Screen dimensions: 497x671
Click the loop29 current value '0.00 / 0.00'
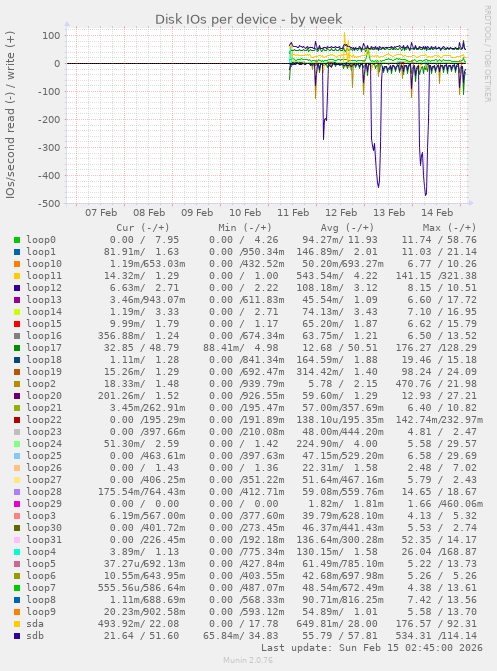click(144, 504)
